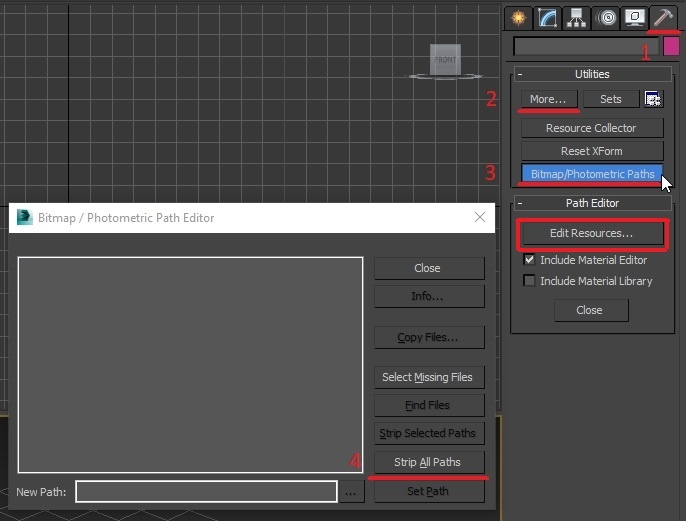Click the Configure Button Sets icon
Viewport: 686px width, 521px height.
coord(653,99)
